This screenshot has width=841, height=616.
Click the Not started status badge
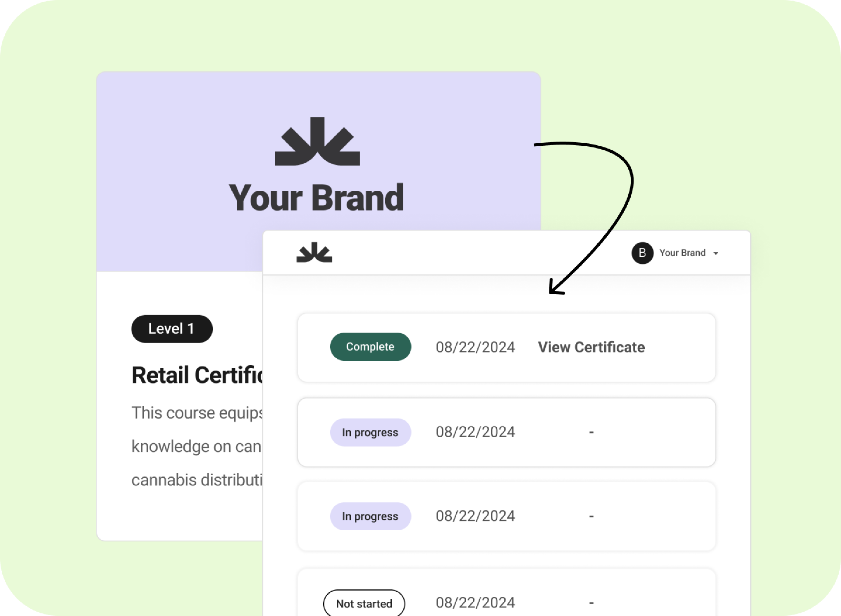[x=364, y=603]
